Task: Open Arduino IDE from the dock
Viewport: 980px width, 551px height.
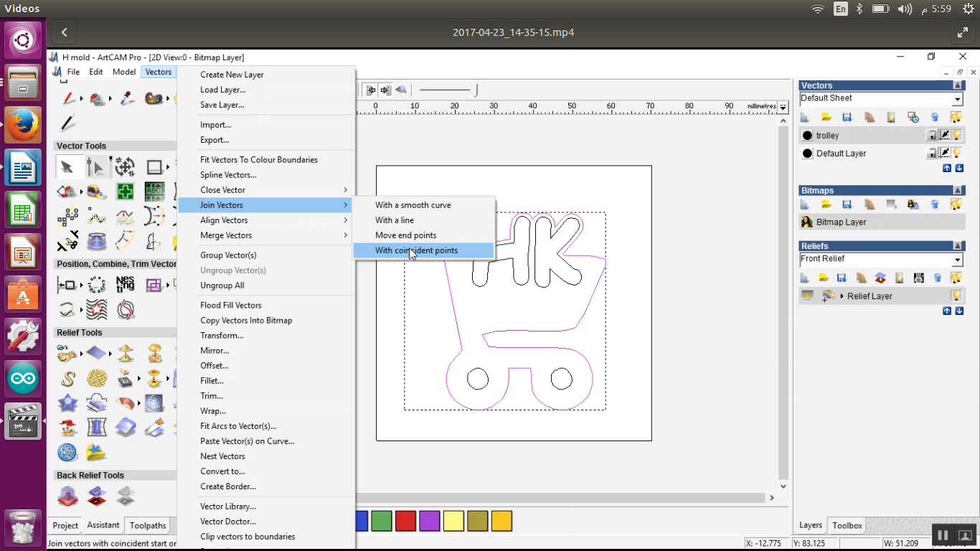Action: point(23,379)
